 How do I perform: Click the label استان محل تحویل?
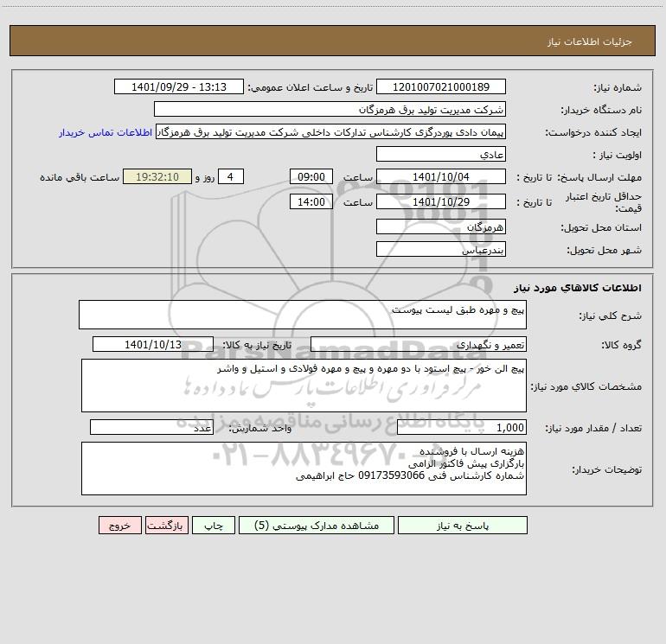coord(601,227)
